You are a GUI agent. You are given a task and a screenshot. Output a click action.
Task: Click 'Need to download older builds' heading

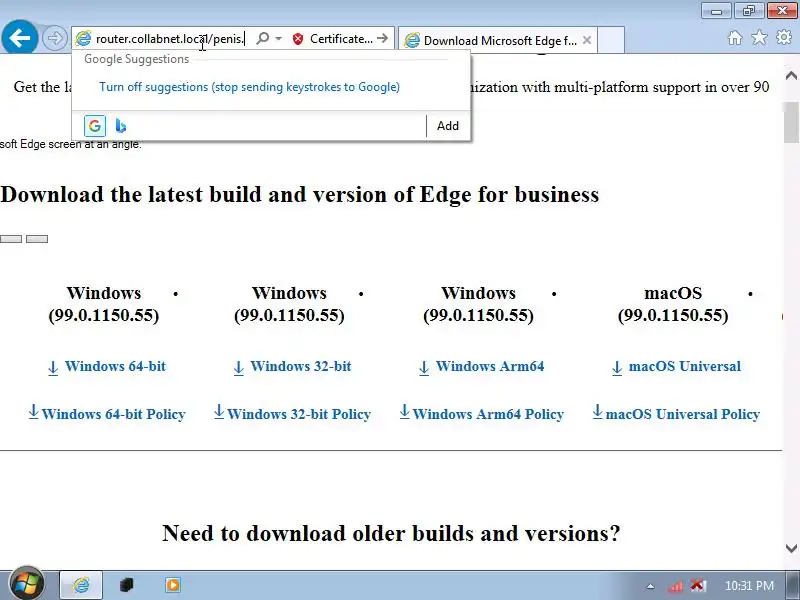click(391, 533)
